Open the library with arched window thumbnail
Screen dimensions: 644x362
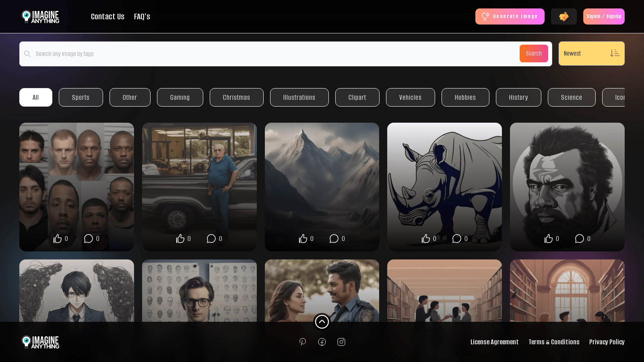point(567,290)
